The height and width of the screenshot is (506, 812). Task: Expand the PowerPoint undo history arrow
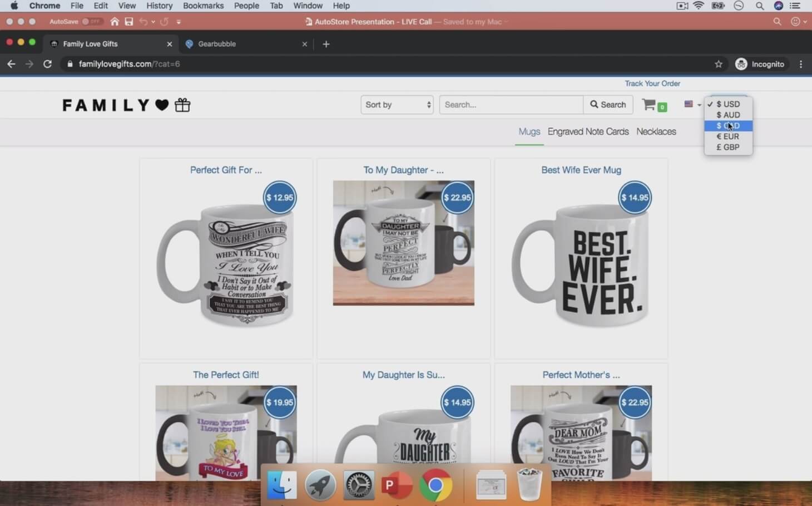(153, 22)
